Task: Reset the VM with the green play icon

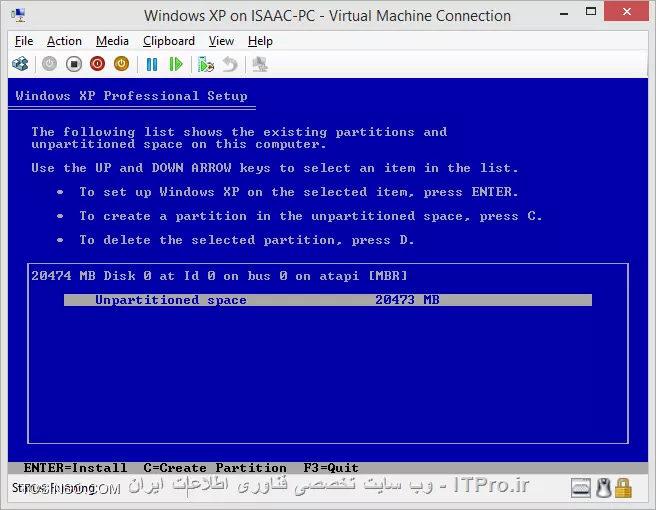Action: click(x=176, y=64)
